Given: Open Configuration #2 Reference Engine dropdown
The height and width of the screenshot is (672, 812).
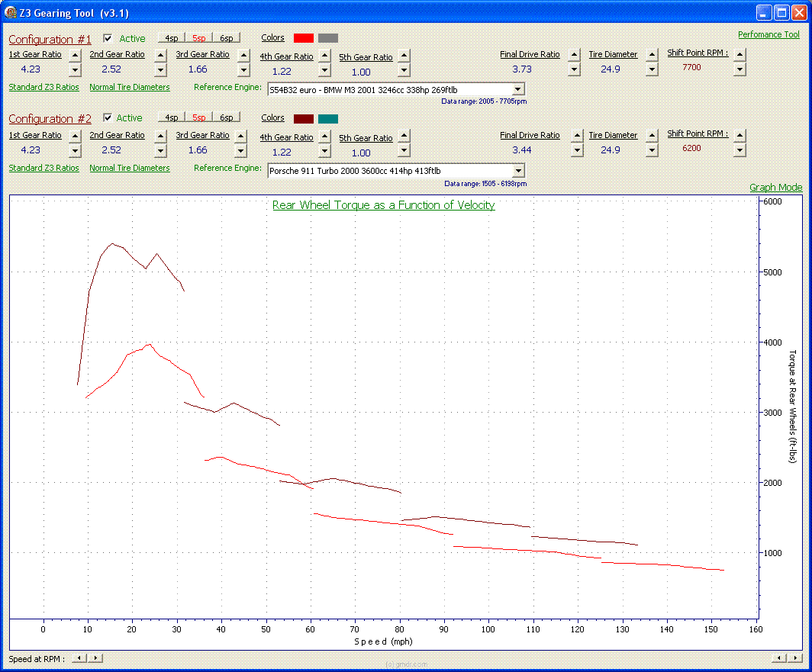Looking at the screenshot, I should click(x=518, y=171).
